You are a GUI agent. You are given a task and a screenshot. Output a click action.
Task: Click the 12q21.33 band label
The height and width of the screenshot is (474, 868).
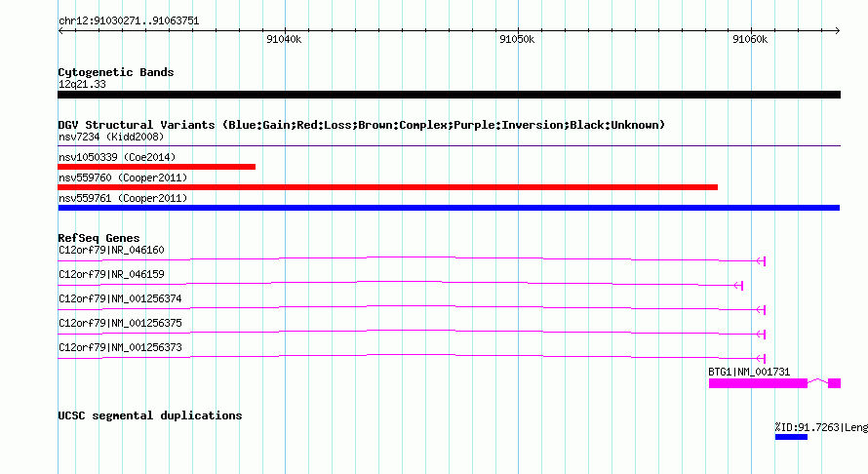tap(82, 84)
